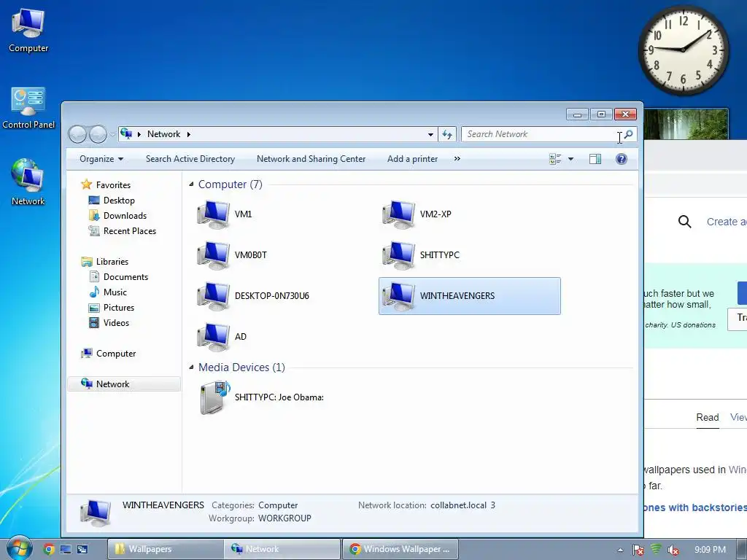Viewport: 747px width, 560px height.
Task: Open Documents library in navigation pane
Action: click(x=125, y=276)
